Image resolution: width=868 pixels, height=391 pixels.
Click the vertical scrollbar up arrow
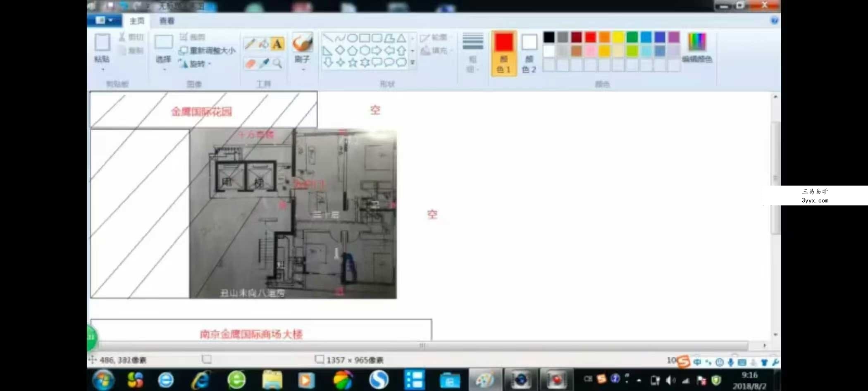(775, 97)
